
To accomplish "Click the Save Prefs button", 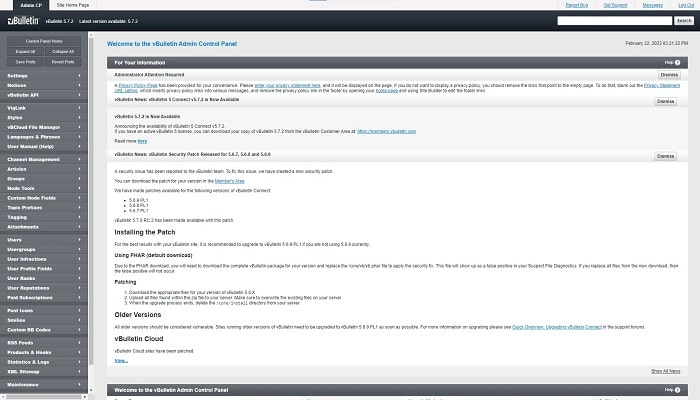I will pyautogui.click(x=25, y=62).
